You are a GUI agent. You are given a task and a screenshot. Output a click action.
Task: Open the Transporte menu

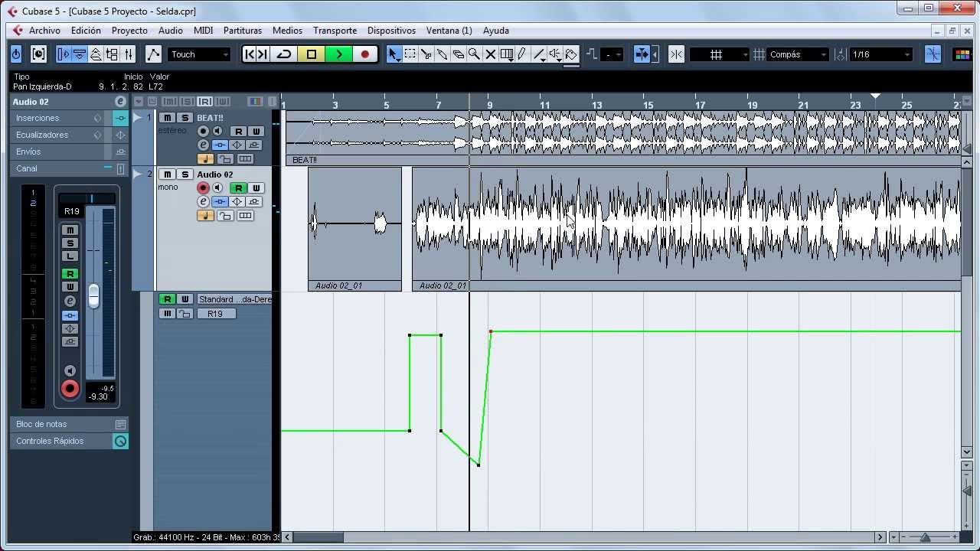pos(335,31)
